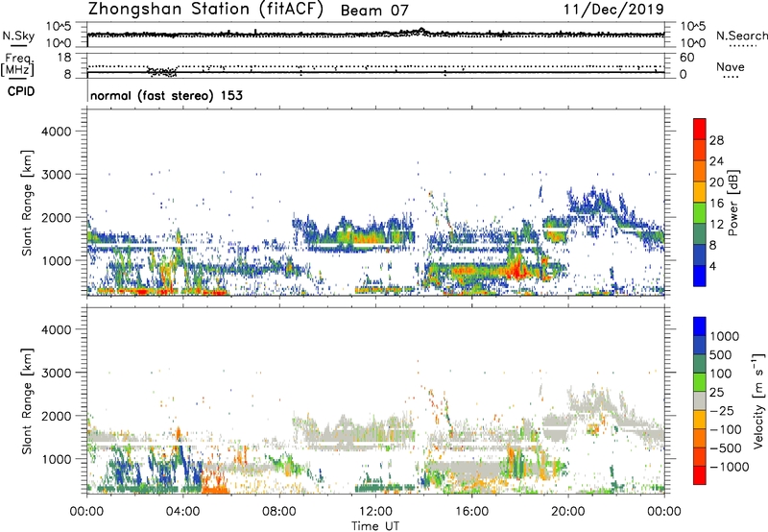This screenshot has height=532, width=768.
Task: Click the orange velocity burst near 05:00
Action: point(214,482)
